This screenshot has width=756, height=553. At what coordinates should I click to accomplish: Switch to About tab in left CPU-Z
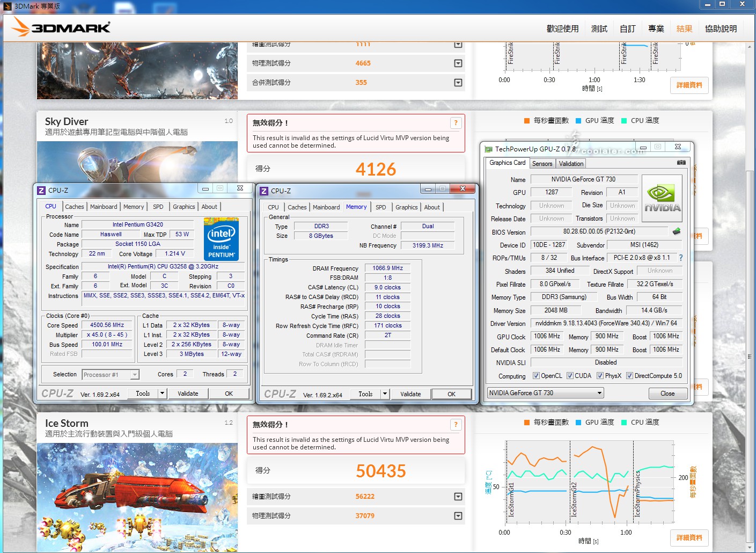click(209, 207)
